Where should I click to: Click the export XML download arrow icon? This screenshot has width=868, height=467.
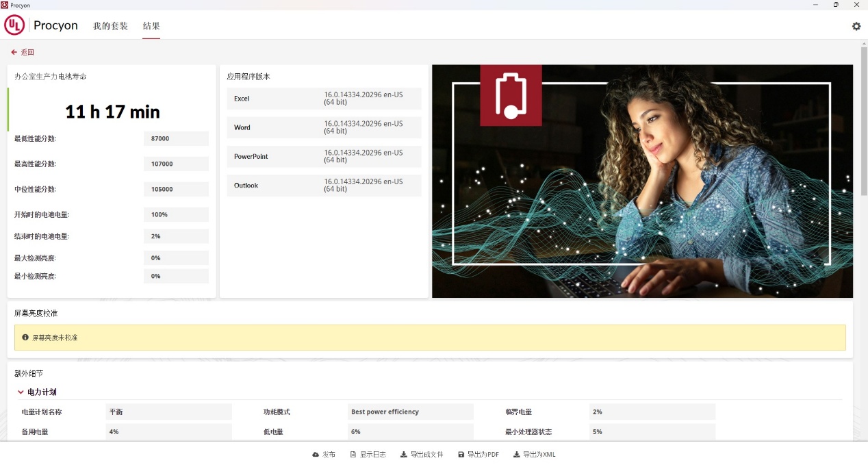click(518, 454)
